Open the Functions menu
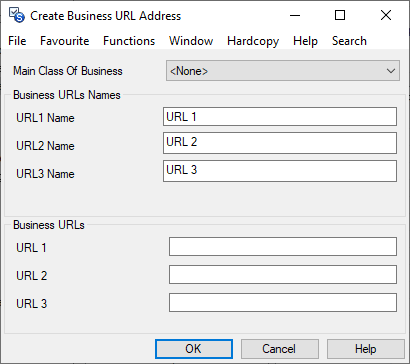Viewport: 410px width, 364px height. pos(129,41)
